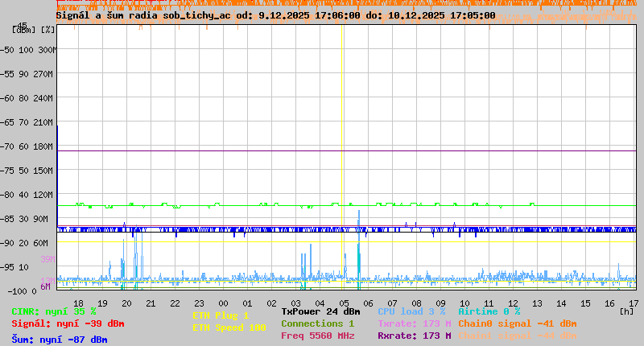Select the yellow ETH Plug 1 legend label
644x346 pixels.
point(221,315)
